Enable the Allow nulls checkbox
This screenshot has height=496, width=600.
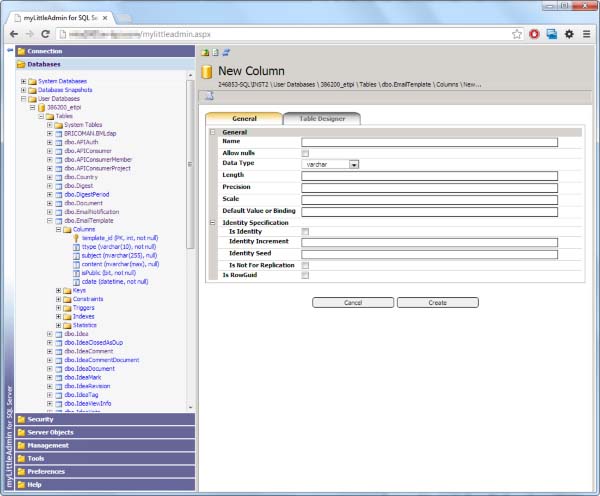coord(305,153)
